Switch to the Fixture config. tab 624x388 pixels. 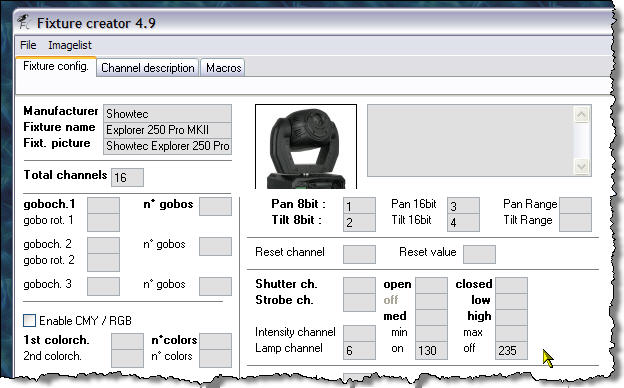tap(56, 66)
